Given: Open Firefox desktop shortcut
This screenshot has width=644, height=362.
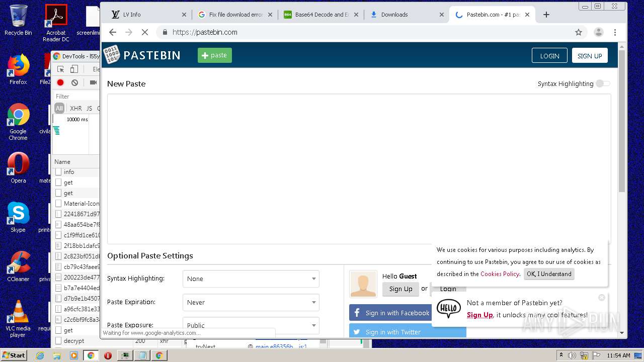Looking at the screenshot, I should pyautogui.click(x=18, y=69).
